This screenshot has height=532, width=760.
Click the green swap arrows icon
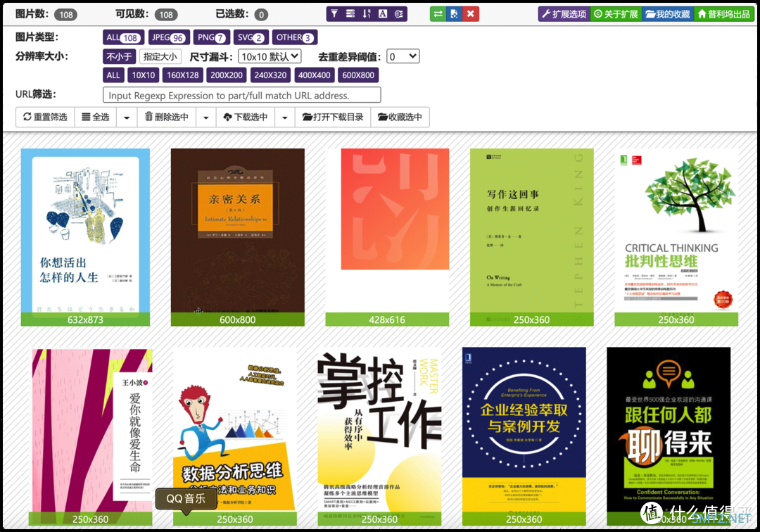[438, 14]
